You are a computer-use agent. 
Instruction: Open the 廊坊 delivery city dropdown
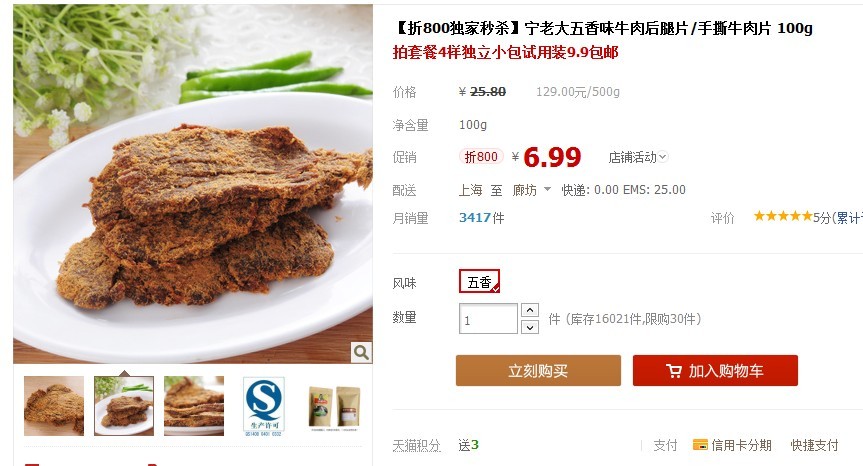click(x=532, y=190)
